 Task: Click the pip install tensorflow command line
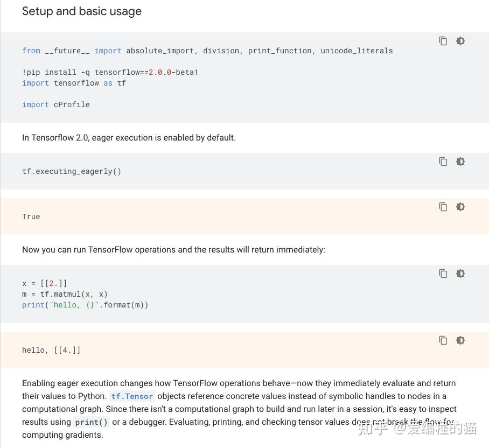[x=110, y=72]
